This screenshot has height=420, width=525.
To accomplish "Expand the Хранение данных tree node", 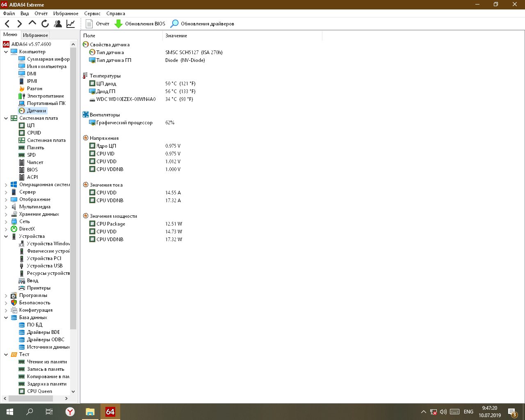I will click(6, 214).
